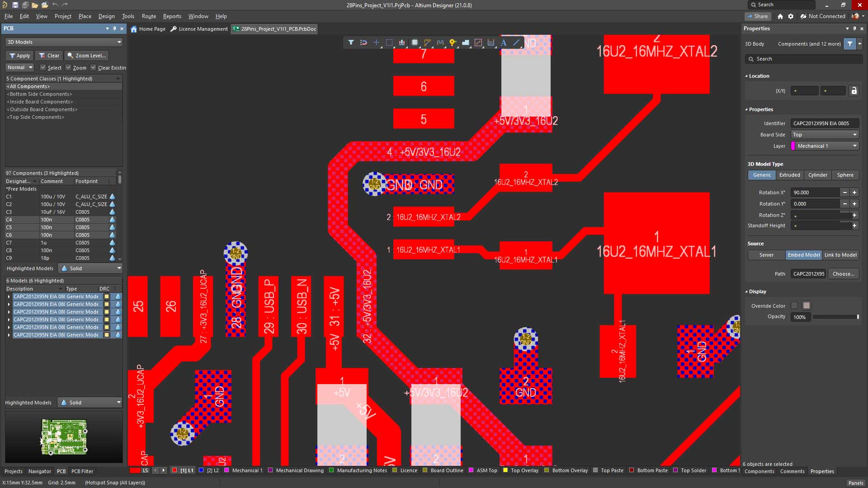This screenshot has height=488, width=868.
Task: Toggle the Select checkbox in PCB panel
Action: click(x=43, y=68)
